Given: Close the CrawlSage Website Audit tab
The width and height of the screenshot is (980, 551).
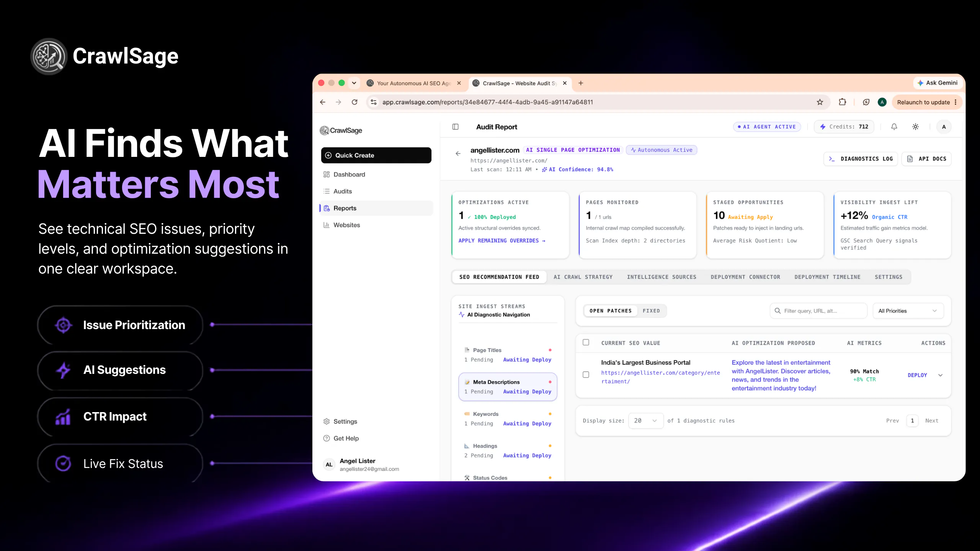Looking at the screenshot, I should pos(565,83).
